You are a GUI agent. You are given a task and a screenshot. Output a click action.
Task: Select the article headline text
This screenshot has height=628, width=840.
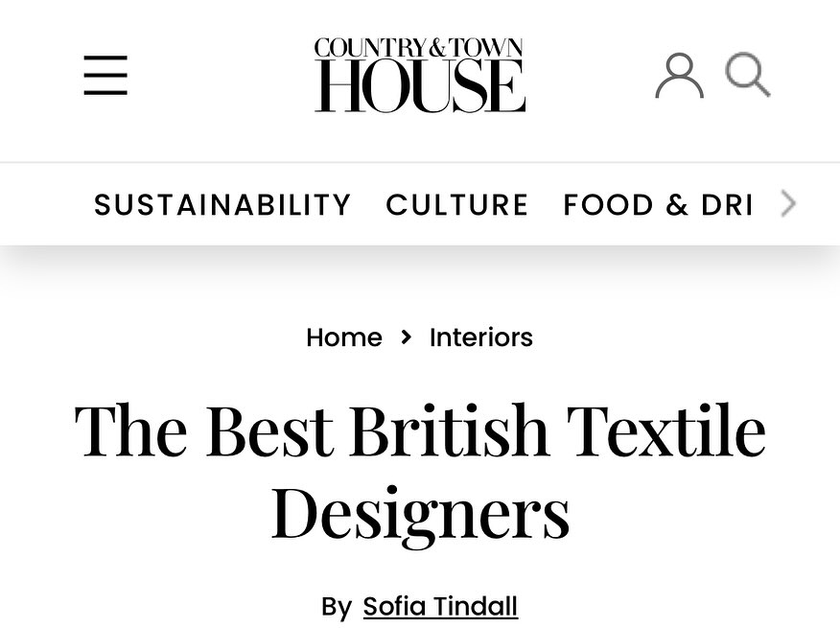419,469
